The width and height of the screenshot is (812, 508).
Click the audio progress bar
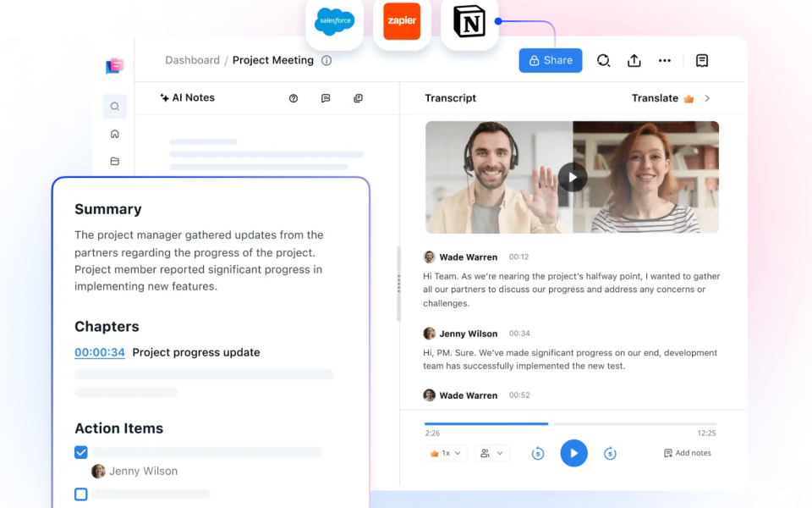click(x=570, y=423)
